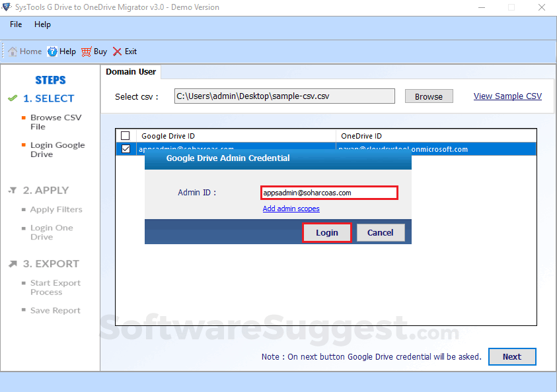
Task: Uncheck the appsadmin row checkbox
Action: click(x=126, y=149)
